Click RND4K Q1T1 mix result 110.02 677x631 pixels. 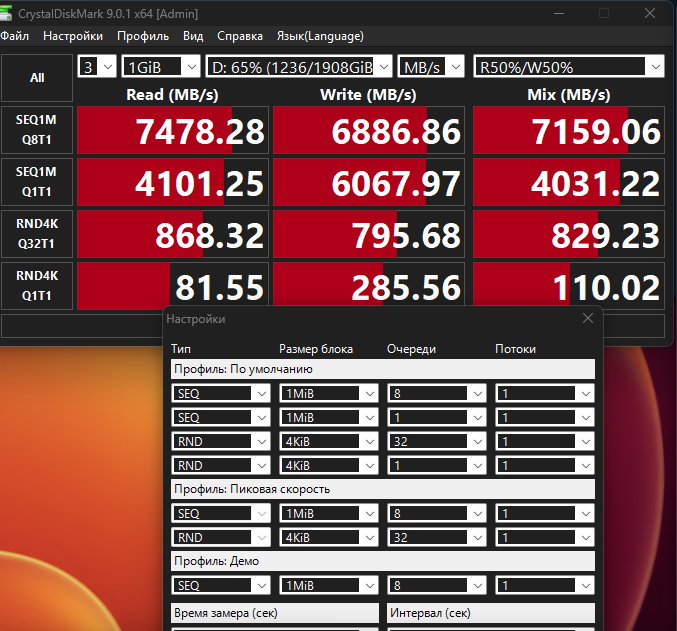click(x=569, y=286)
